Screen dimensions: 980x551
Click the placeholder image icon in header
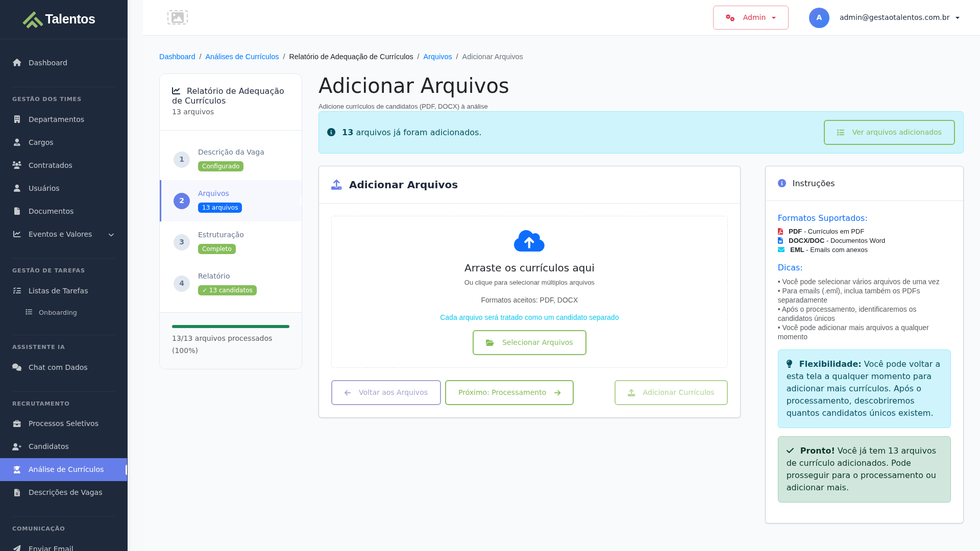tap(177, 17)
